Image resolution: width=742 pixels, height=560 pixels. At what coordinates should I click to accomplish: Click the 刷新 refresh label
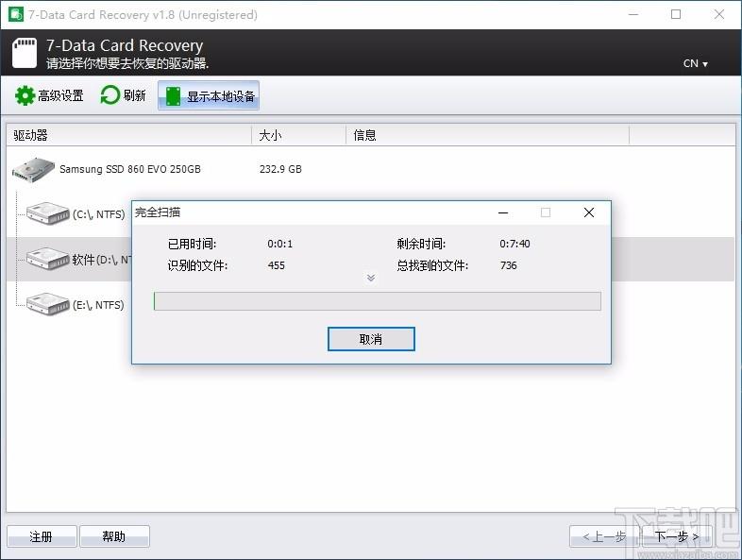point(135,95)
